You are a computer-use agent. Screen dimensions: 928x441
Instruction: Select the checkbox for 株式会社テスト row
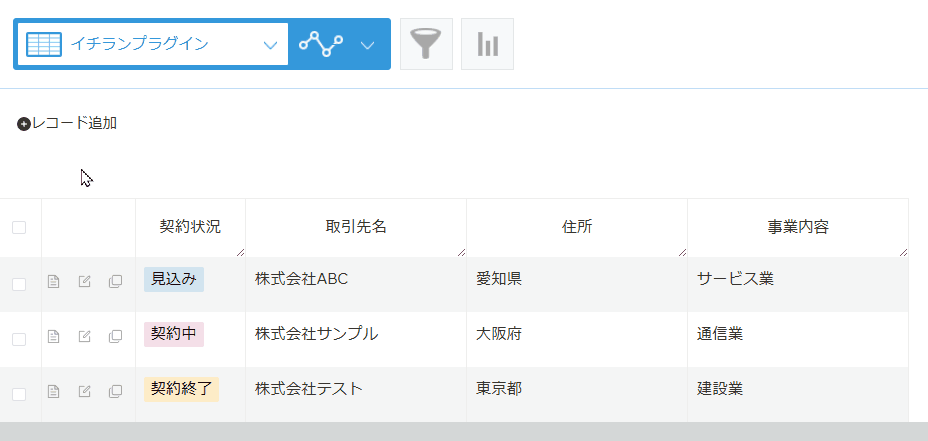[19, 394]
